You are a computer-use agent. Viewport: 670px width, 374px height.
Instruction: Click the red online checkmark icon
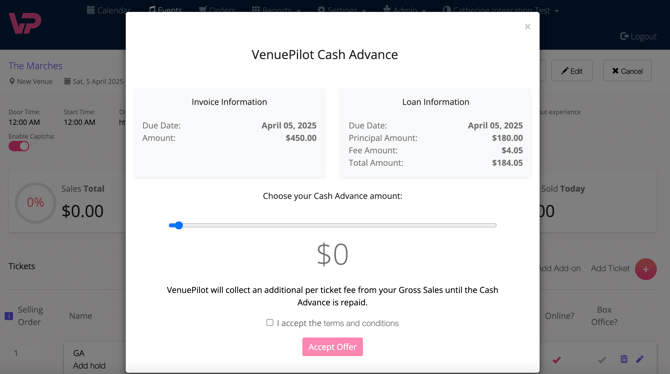click(556, 360)
